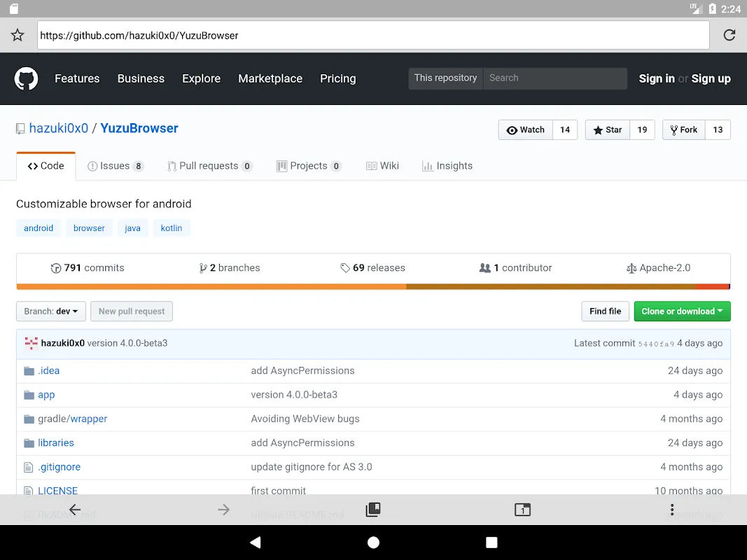
Task: Open the stargazers count 19
Action: point(642,129)
